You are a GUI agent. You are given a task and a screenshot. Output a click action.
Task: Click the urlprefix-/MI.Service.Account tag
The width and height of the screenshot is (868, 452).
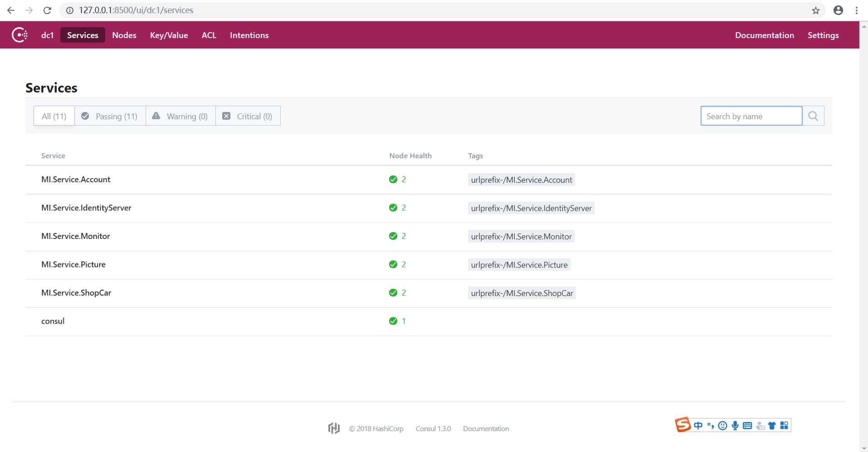[x=522, y=180]
